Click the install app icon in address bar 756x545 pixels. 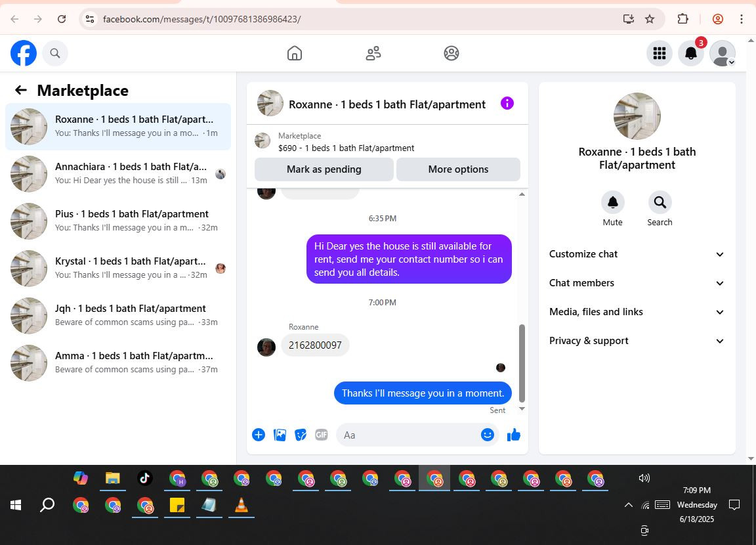pos(628,19)
